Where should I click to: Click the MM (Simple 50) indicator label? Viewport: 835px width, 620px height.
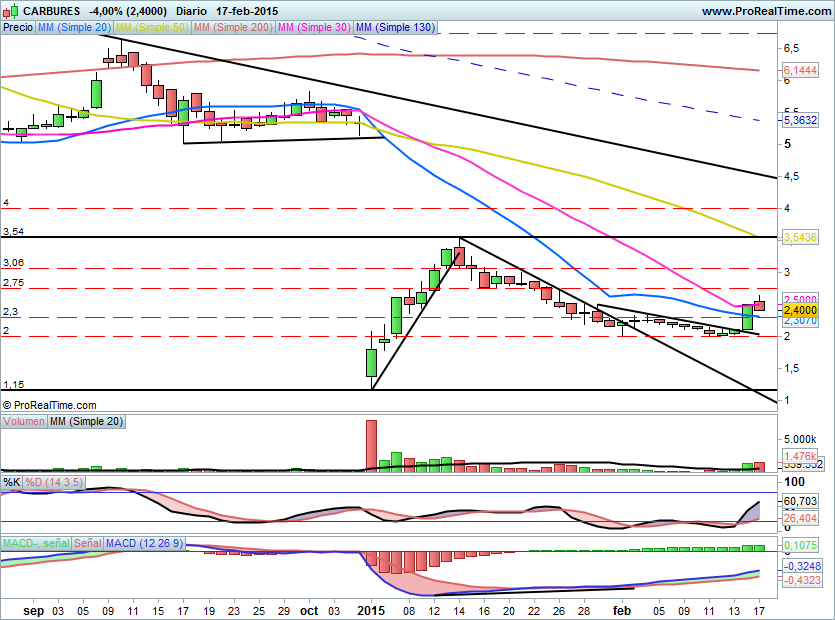coord(151,28)
